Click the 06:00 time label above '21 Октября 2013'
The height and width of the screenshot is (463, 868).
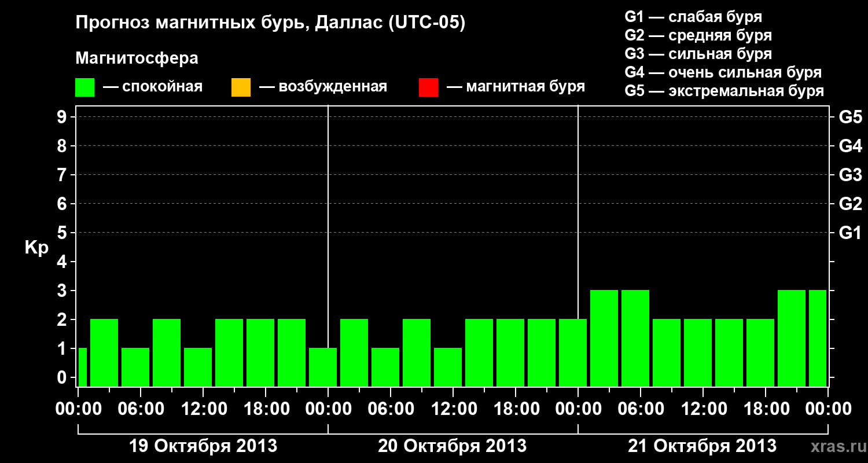pyautogui.click(x=640, y=409)
